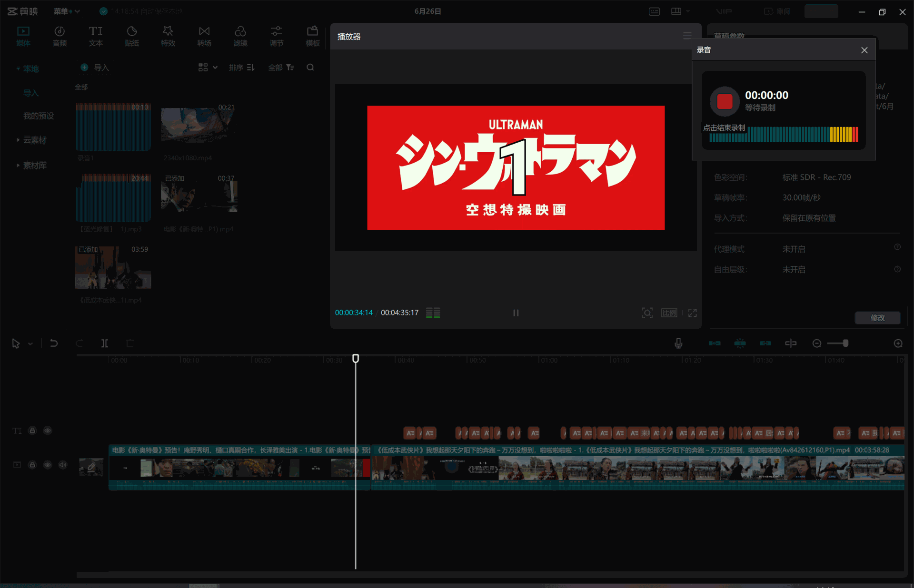914x588 pixels.
Task: Click the red record button
Action: (725, 101)
